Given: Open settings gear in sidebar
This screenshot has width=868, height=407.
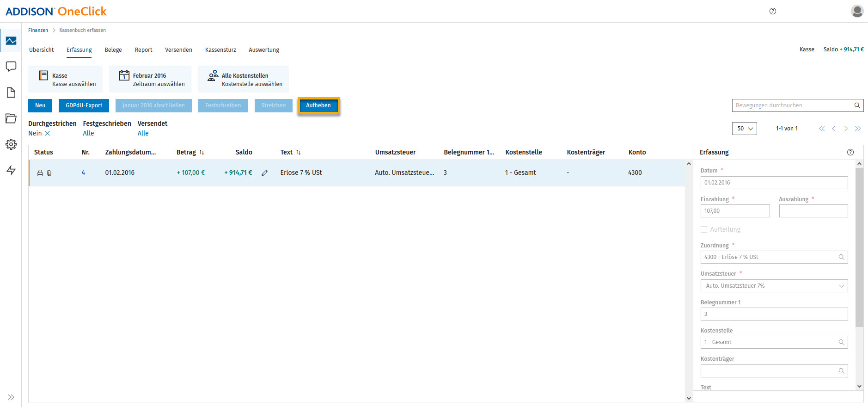Looking at the screenshot, I should pyautogui.click(x=11, y=144).
